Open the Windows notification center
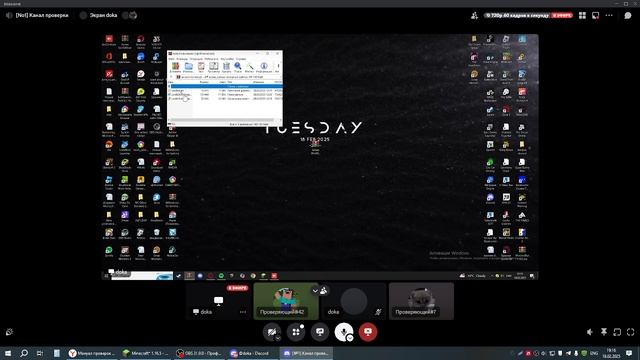This screenshot has height=360, width=640. pyautogui.click(x=629, y=353)
